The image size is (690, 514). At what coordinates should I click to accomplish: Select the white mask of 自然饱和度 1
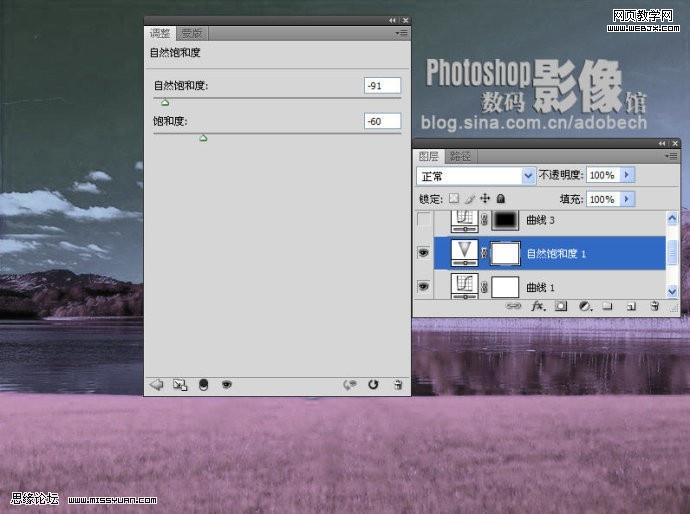pos(505,253)
